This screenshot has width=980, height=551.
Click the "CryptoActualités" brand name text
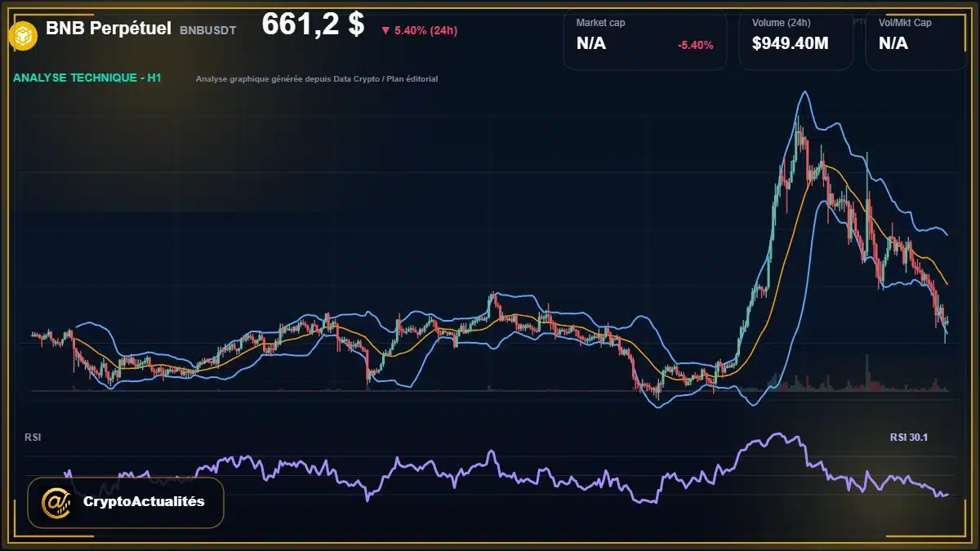(x=144, y=502)
